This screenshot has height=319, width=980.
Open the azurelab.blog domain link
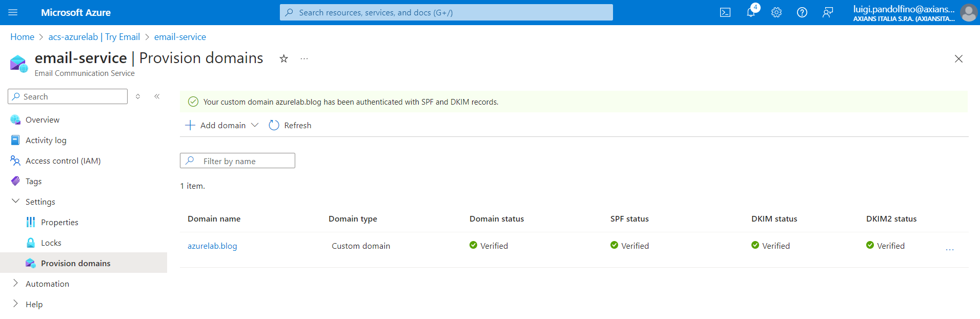click(212, 246)
